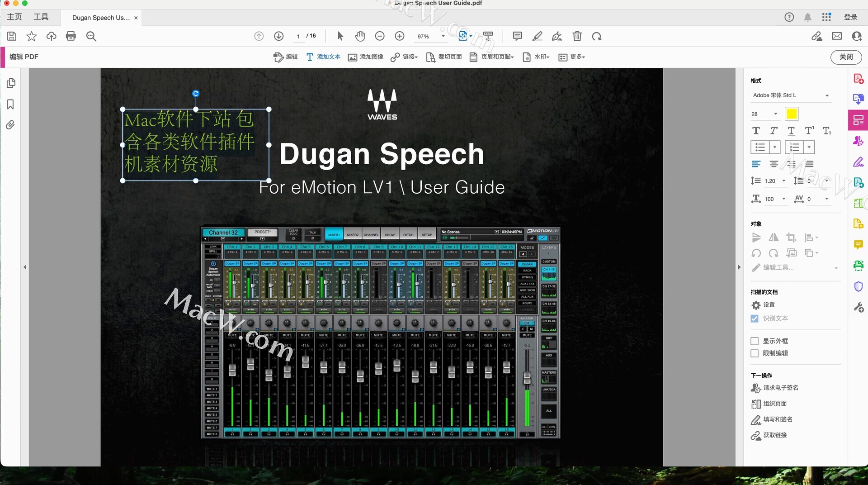Click the add comment note icon

pyautogui.click(x=517, y=36)
